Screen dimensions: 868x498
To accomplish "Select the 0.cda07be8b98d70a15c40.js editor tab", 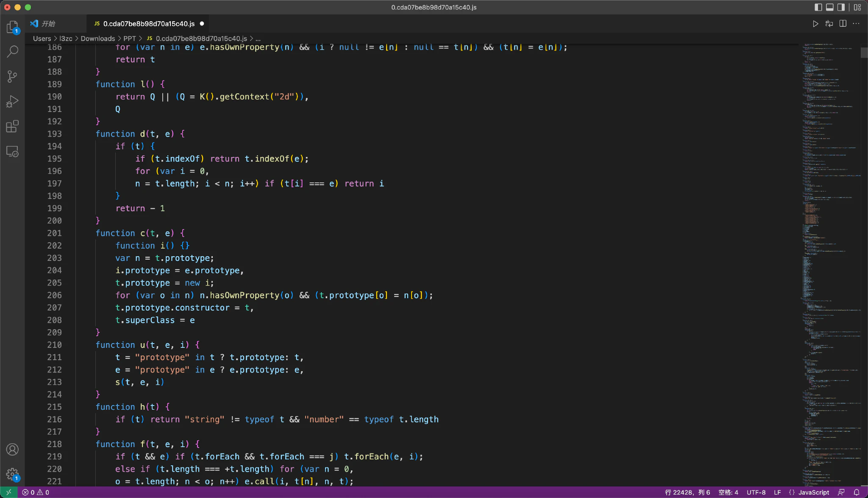I will point(148,24).
